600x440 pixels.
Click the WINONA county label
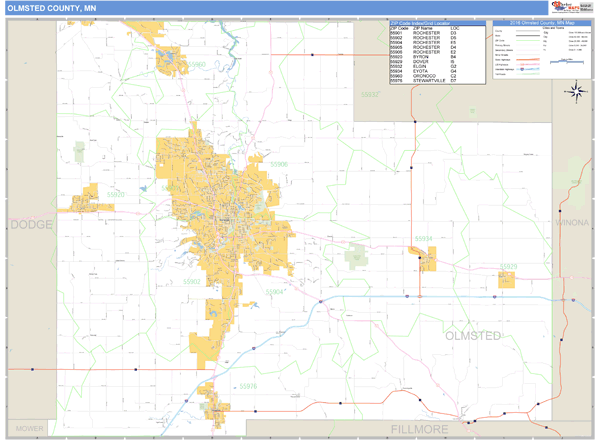pyautogui.click(x=572, y=222)
